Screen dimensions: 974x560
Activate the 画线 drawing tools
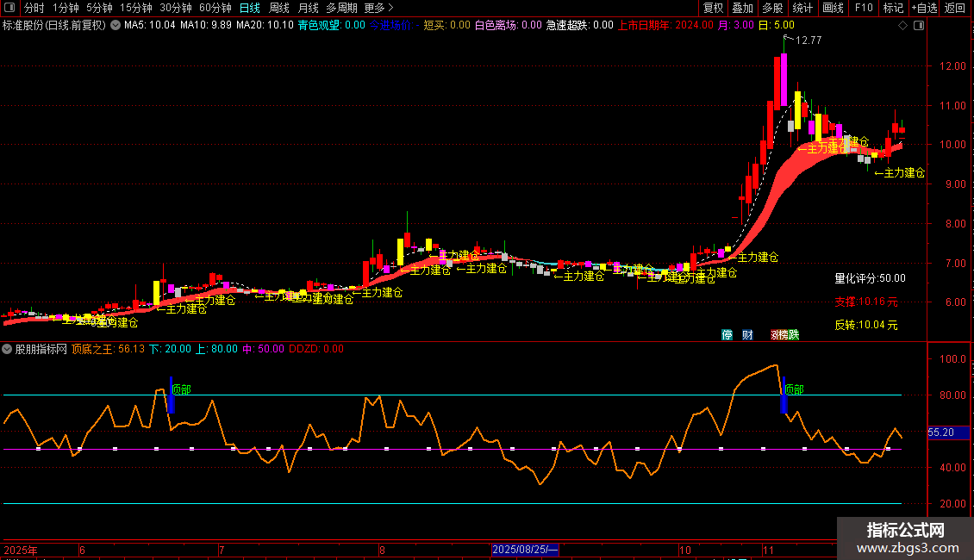tap(833, 8)
